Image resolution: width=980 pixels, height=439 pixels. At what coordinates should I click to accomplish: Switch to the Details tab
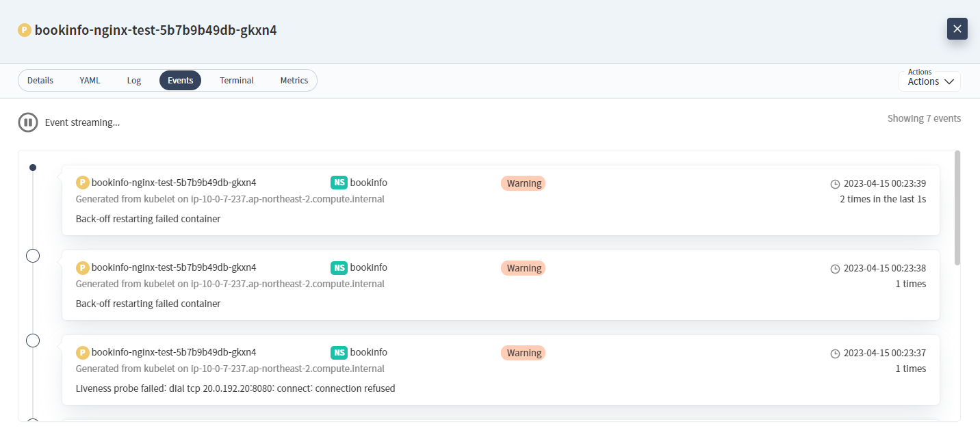[40, 81]
